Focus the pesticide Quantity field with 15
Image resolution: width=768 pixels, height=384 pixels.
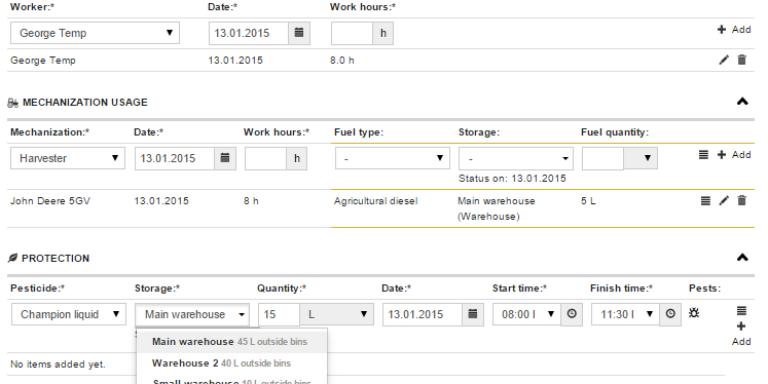tap(279, 314)
